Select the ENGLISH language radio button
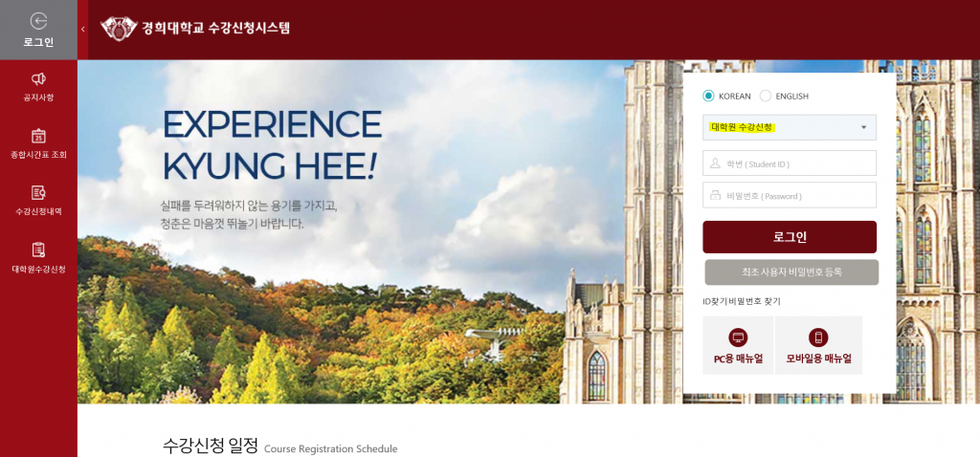Image resolution: width=980 pixels, height=457 pixels. pyautogui.click(x=766, y=97)
